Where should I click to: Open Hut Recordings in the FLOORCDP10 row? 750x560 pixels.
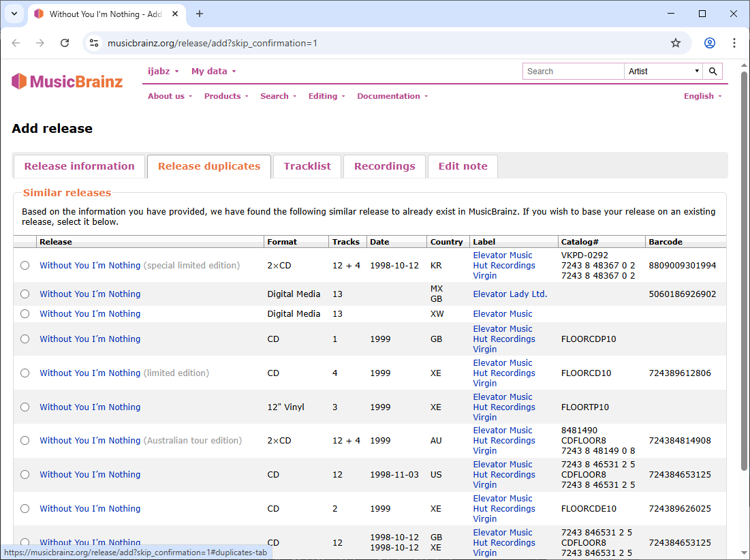coord(504,339)
